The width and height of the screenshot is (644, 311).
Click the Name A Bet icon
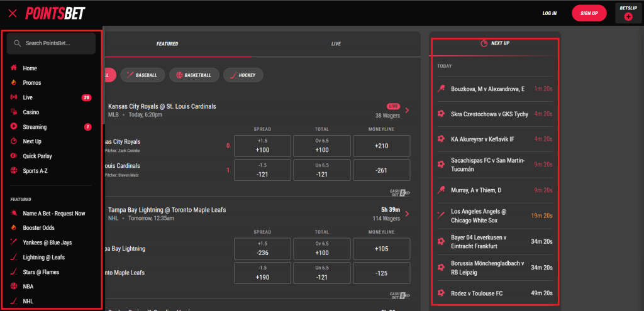(x=14, y=214)
